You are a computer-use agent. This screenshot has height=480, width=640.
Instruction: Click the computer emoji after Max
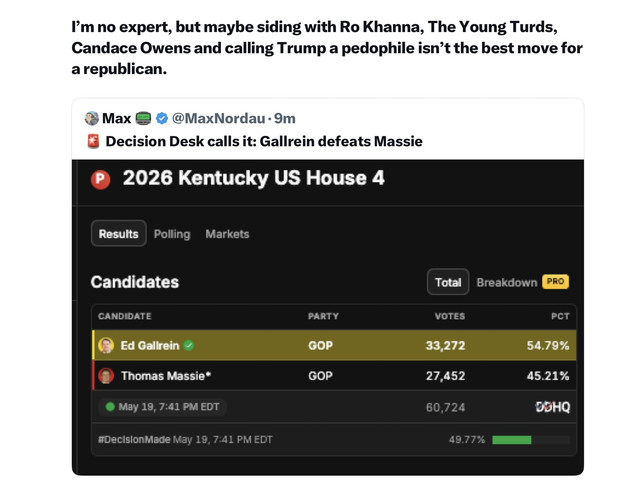click(x=143, y=118)
